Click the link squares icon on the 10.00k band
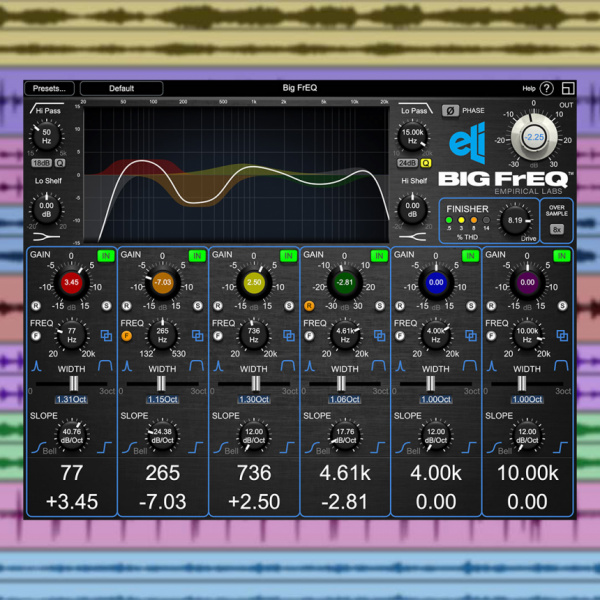 pyautogui.click(x=562, y=336)
